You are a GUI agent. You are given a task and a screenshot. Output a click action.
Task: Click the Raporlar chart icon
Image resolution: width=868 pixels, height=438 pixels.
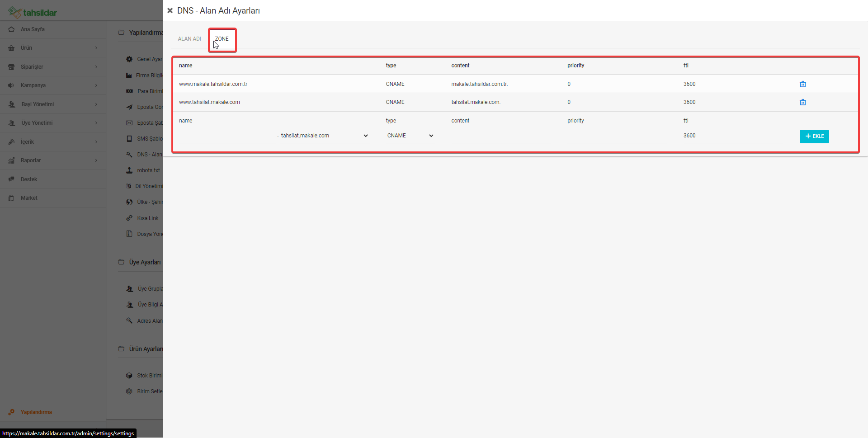point(11,160)
